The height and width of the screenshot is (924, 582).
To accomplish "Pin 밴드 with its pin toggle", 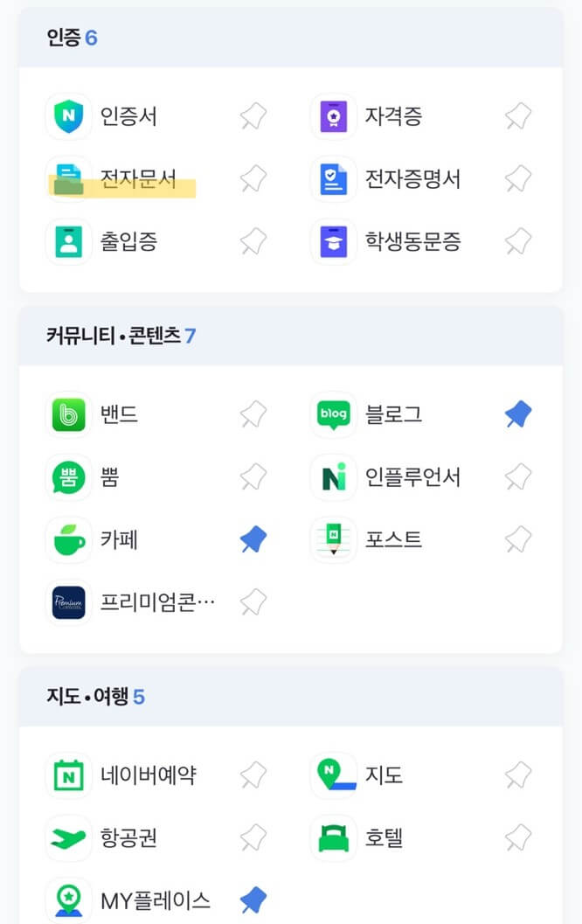I will (x=253, y=414).
